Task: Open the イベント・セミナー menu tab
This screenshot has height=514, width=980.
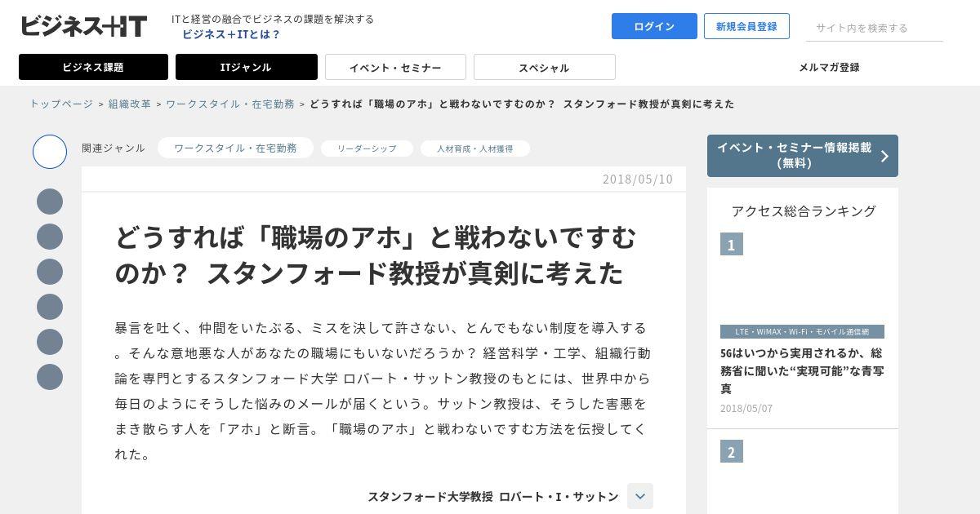Action: [395, 67]
